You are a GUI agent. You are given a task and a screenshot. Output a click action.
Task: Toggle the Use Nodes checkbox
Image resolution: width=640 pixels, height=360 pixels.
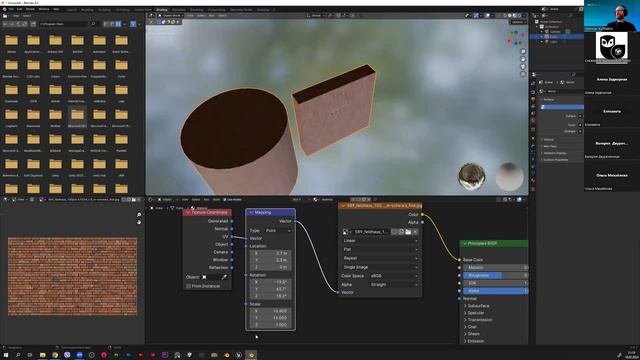(x=225, y=200)
